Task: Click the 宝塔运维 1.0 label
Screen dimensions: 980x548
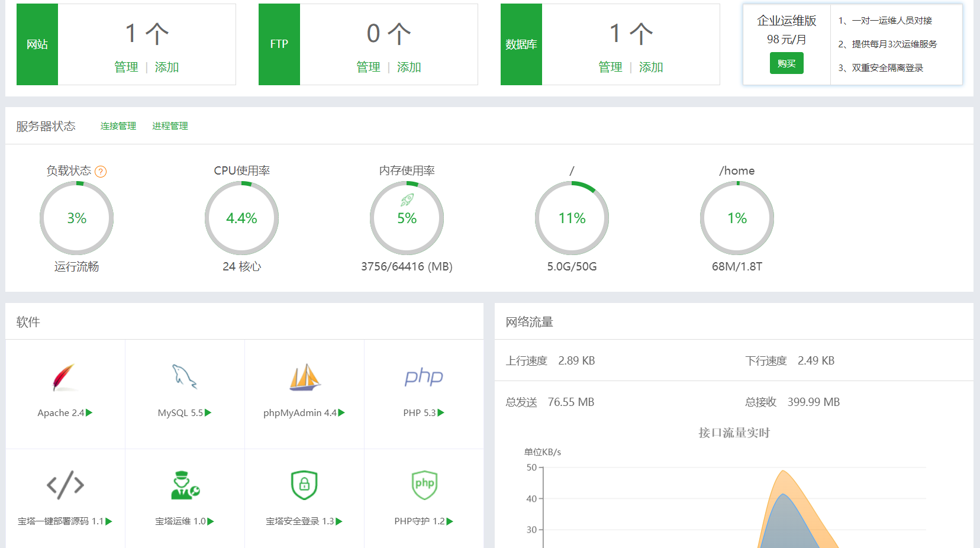Action: click(x=180, y=521)
